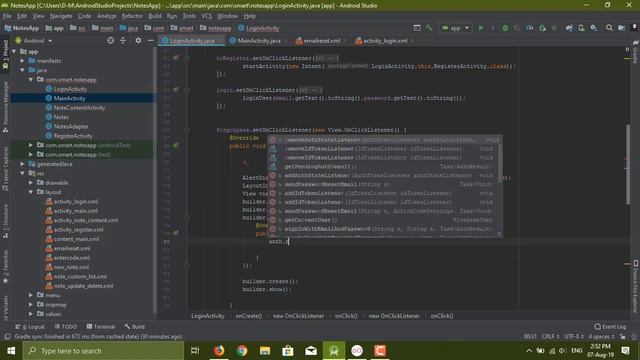Viewport: 640px width, 360px height.
Task: Toggle the Structure tool window
Action: point(5,222)
